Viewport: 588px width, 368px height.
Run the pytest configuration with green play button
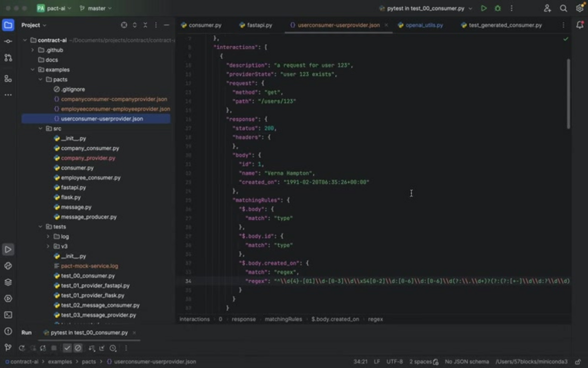coord(483,9)
